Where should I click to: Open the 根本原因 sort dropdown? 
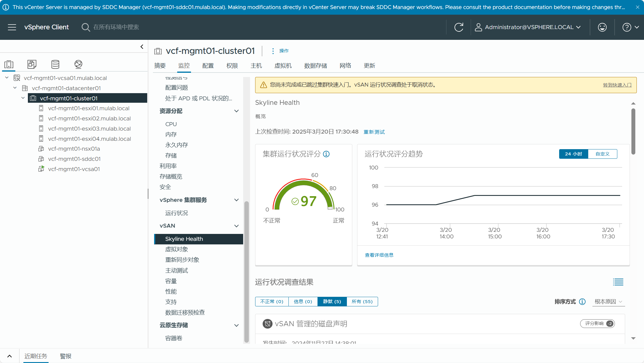click(609, 302)
